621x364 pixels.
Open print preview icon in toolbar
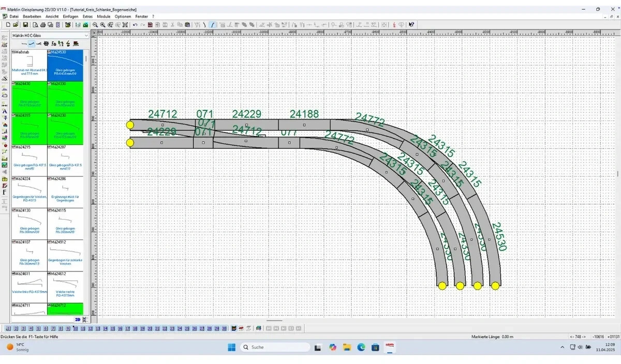coord(35,24)
